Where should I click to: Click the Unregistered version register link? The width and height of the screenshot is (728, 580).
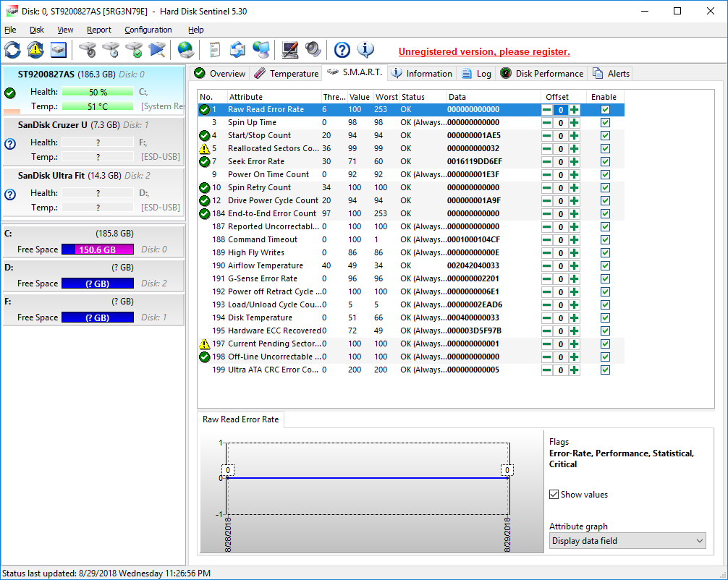click(484, 52)
